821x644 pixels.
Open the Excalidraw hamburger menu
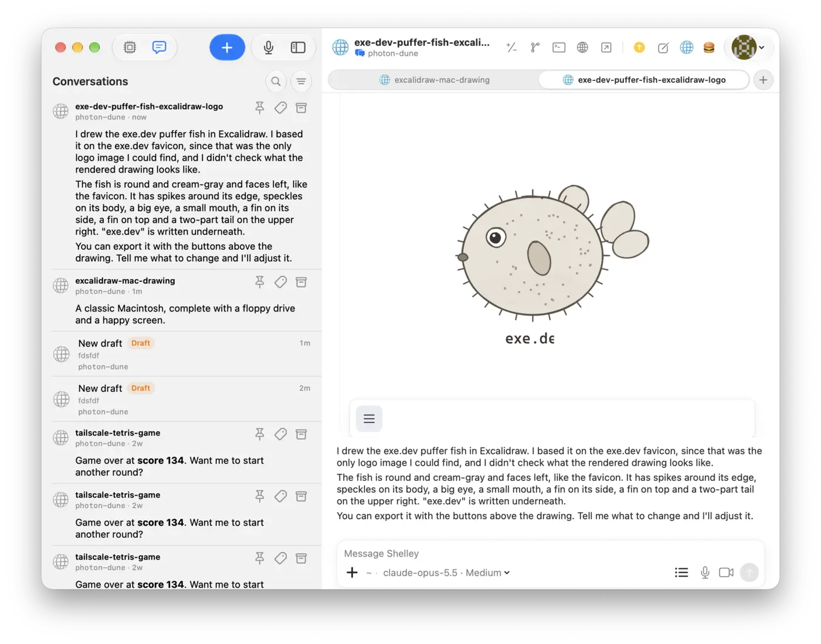click(369, 419)
